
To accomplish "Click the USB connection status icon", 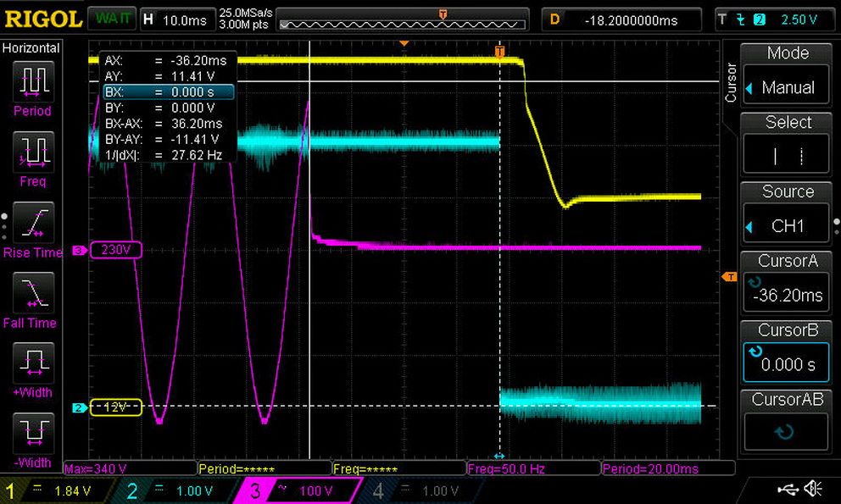I will [788, 489].
